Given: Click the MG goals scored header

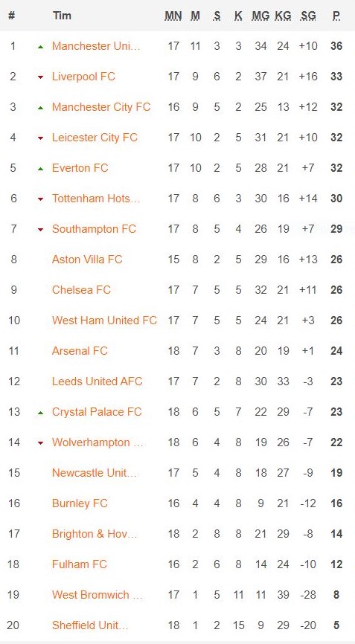Looking at the screenshot, I should [x=261, y=16].
